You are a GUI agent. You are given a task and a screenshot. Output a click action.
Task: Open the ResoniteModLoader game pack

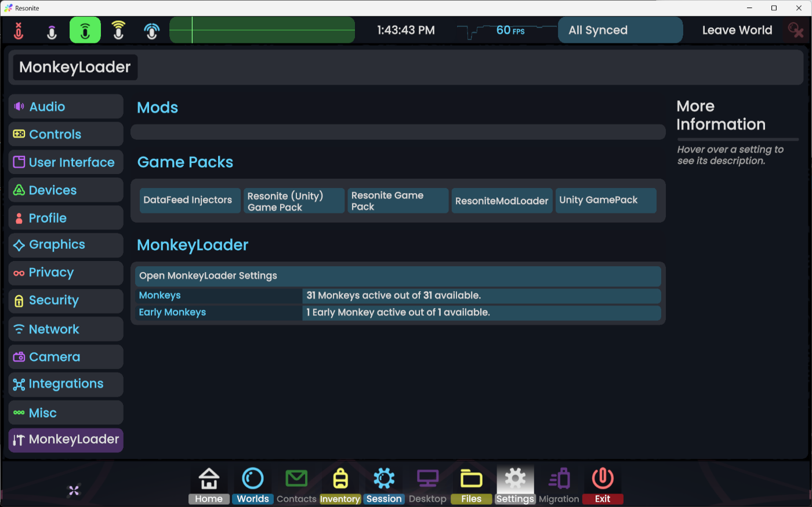pos(502,201)
